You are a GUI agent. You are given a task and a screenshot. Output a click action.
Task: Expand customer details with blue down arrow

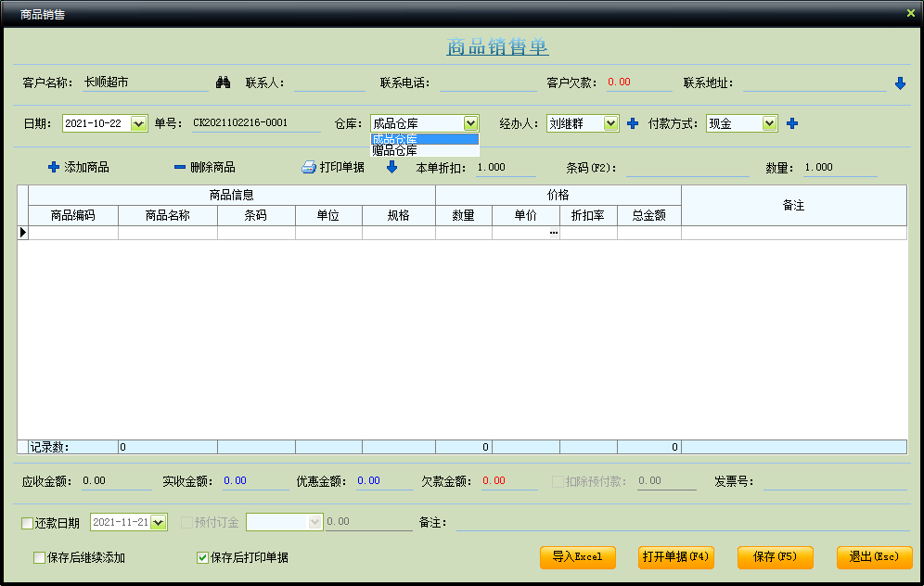[x=900, y=83]
